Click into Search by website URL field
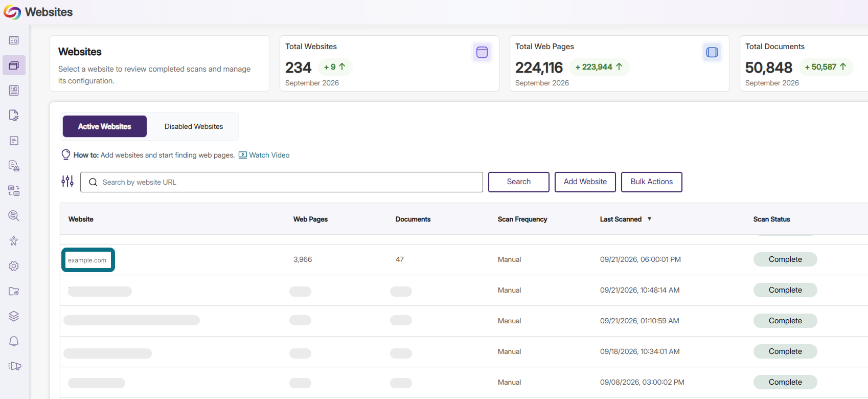The image size is (868, 399). coord(282,182)
